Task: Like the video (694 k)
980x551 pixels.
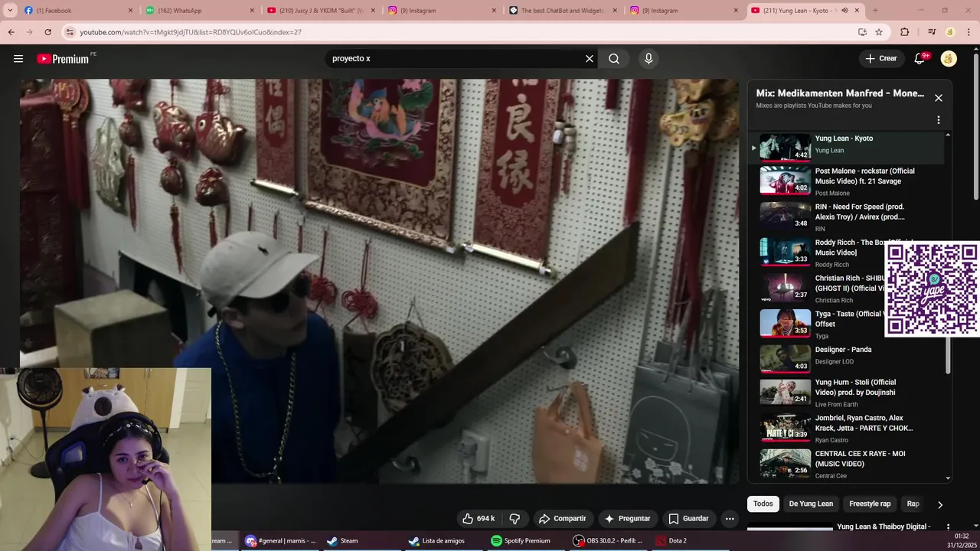Action: [479, 519]
